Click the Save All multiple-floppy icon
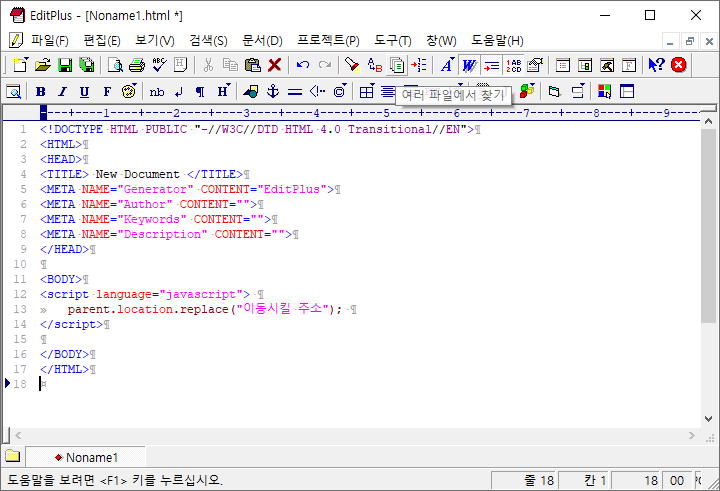This screenshot has height=491, width=720. [x=87, y=65]
